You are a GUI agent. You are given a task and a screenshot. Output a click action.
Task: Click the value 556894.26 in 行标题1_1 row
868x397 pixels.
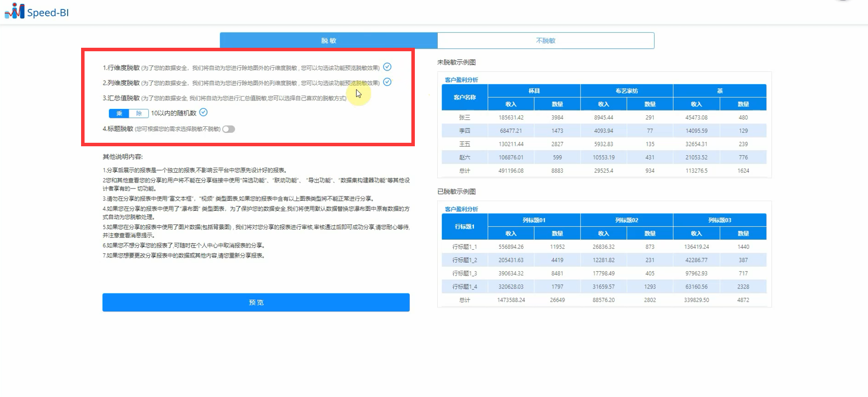511,247
